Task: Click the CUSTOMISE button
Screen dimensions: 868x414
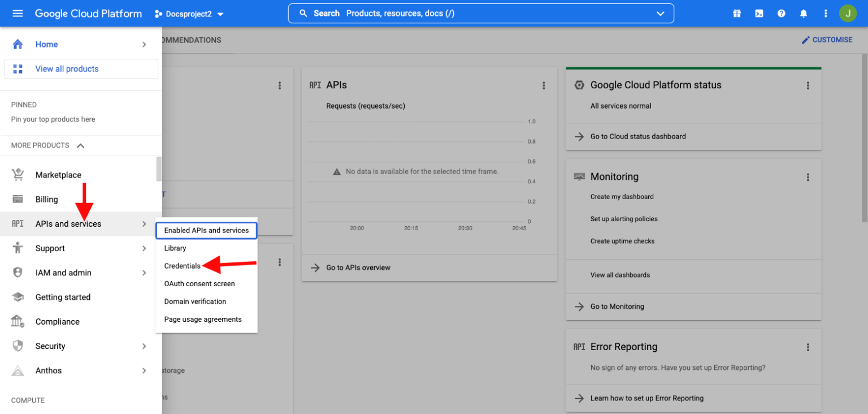Action: point(827,40)
